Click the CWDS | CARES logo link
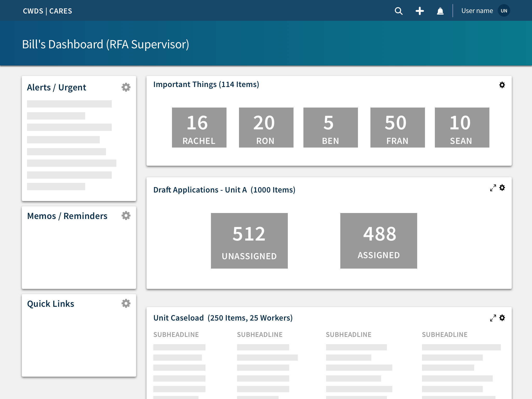 [x=48, y=11]
